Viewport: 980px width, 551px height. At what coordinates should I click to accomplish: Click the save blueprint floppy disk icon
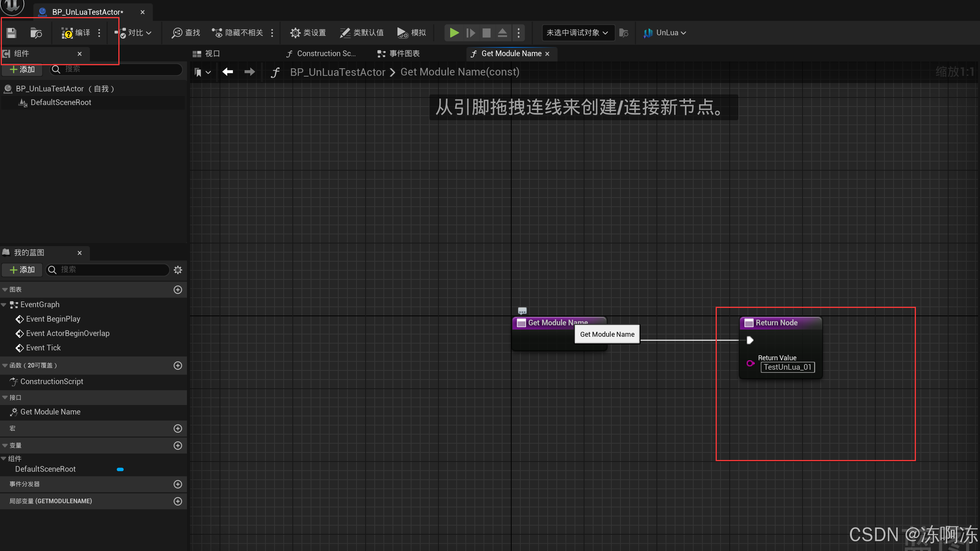(11, 33)
